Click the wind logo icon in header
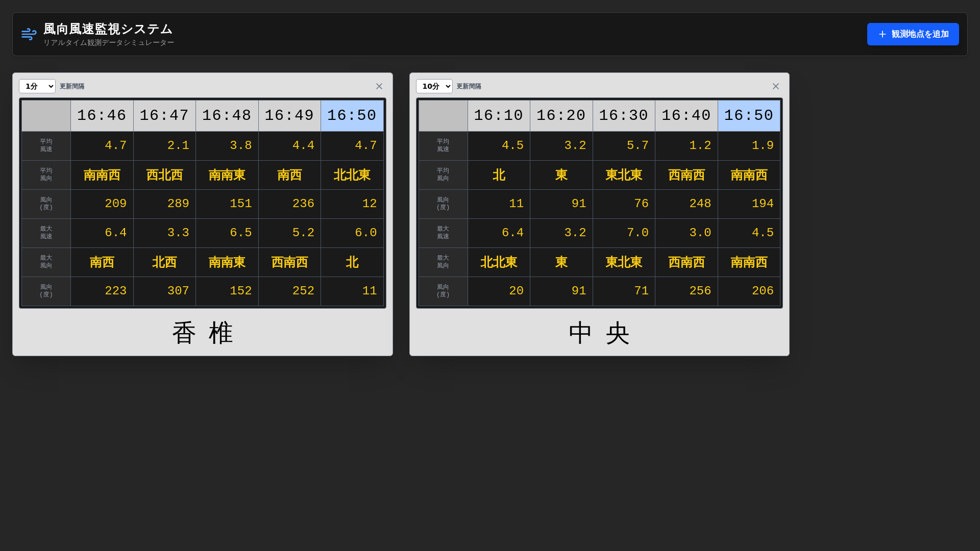The height and width of the screenshot is (551, 980). pyautogui.click(x=29, y=34)
